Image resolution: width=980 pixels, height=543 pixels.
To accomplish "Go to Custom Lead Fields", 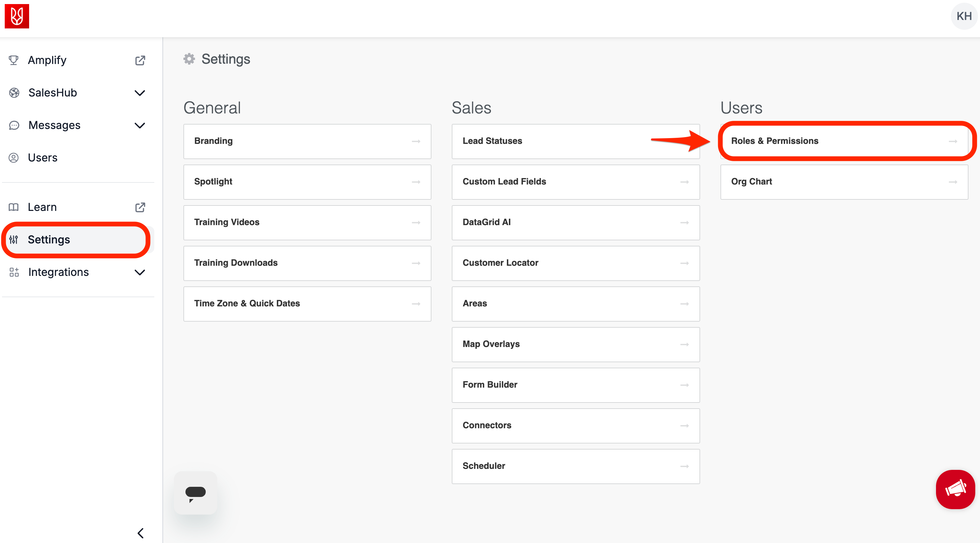I will click(575, 182).
